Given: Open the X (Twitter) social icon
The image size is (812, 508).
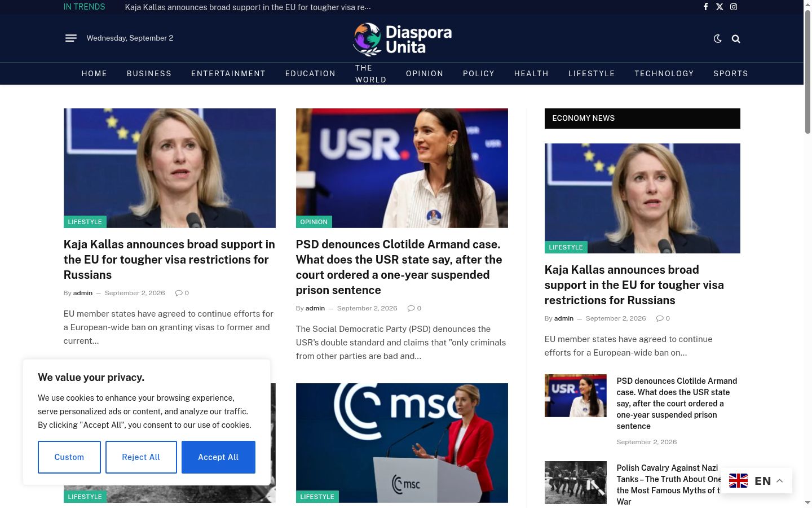Looking at the screenshot, I should tap(720, 7).
